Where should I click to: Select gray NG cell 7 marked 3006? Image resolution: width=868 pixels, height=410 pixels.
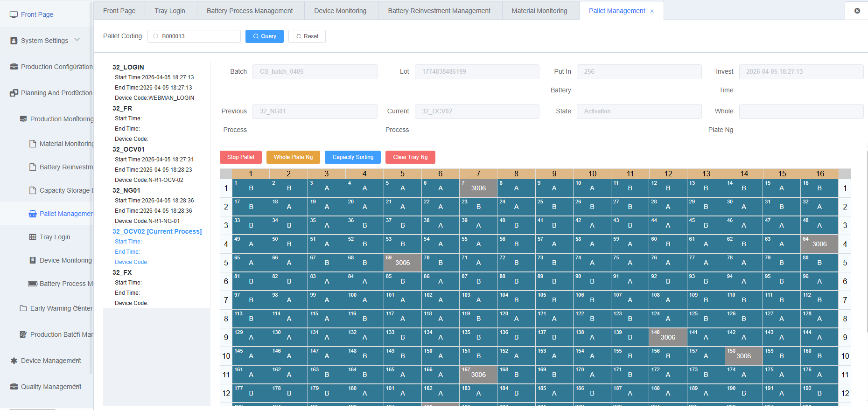click(478, 188)
